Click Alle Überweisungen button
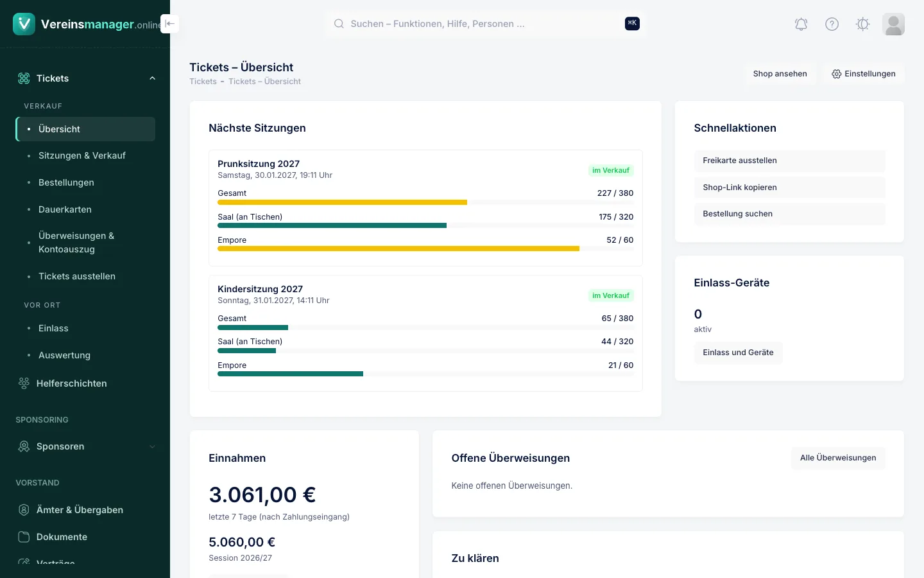 [x=838, y=458]
